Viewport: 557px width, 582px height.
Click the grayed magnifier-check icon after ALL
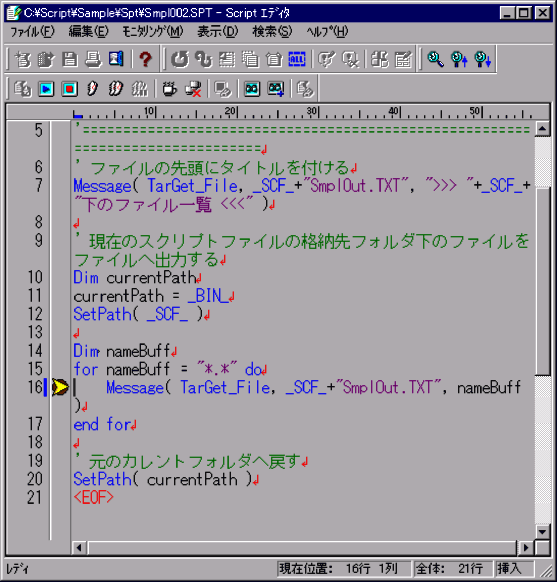[x=350, y=59]
